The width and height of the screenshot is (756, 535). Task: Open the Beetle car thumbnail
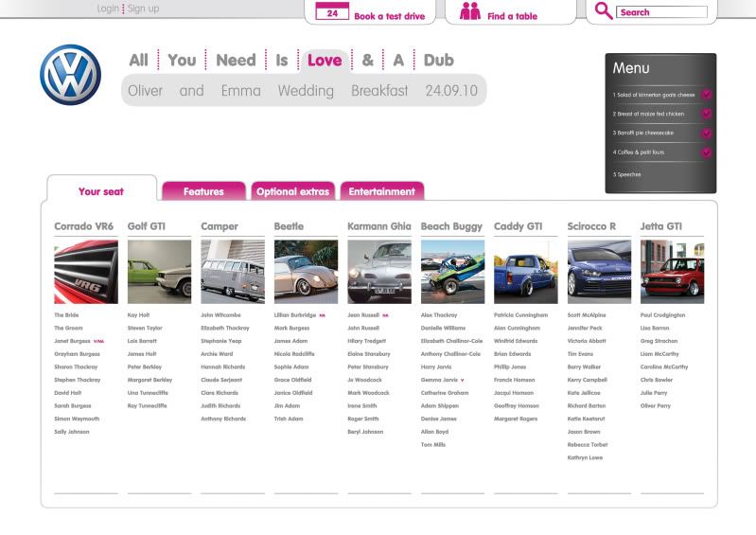point(307,272)
